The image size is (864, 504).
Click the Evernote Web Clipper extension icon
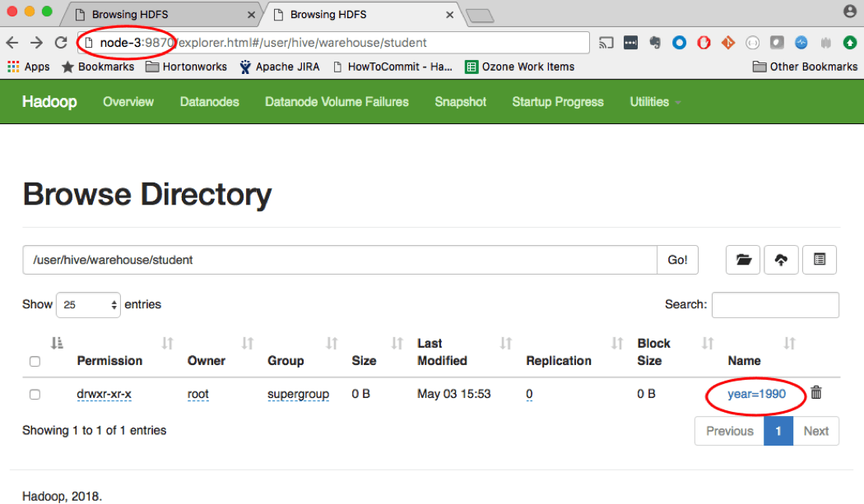pos(655,43)
